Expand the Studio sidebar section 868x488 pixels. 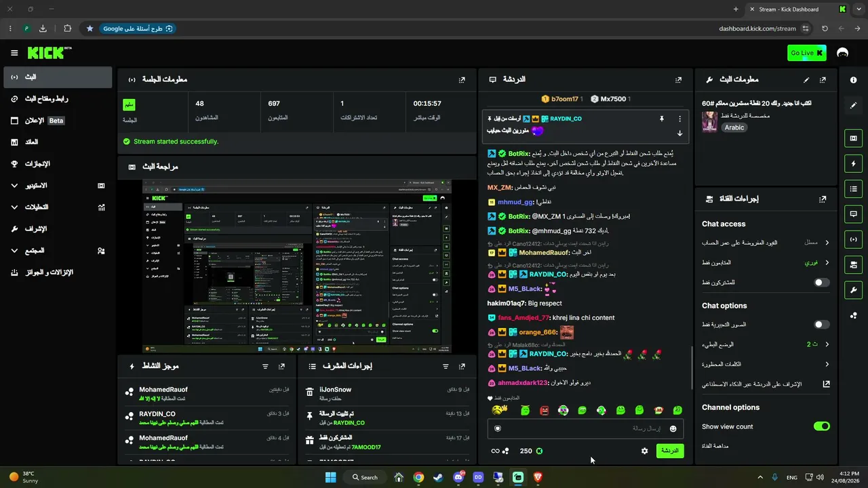(14, 186)
